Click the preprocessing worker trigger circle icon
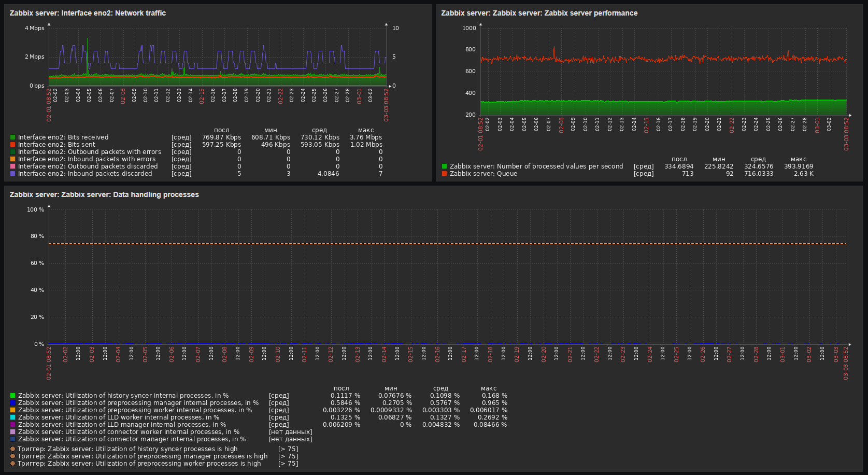The width and height of the screenshot is (868, 475). [x=12, y=464]
